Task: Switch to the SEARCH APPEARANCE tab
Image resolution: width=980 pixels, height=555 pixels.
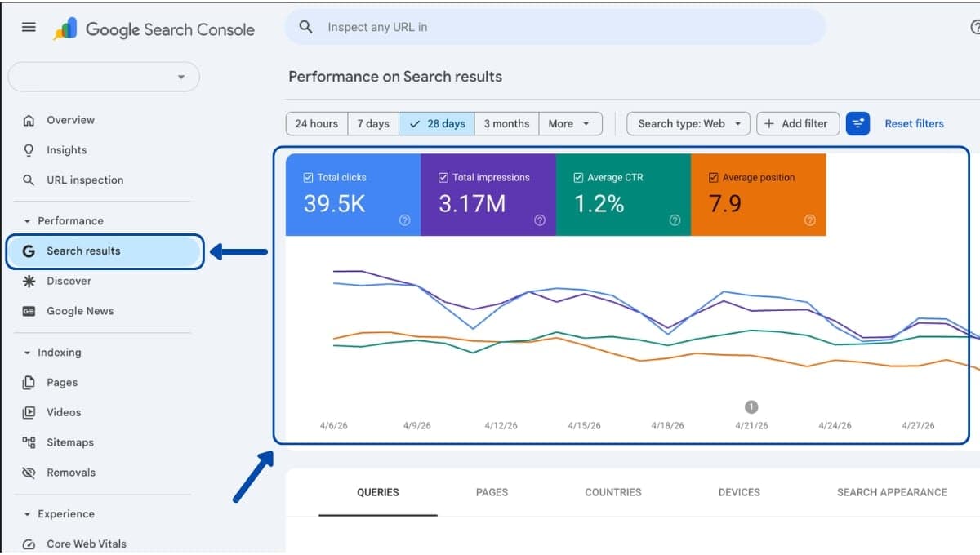Action: 892,492
